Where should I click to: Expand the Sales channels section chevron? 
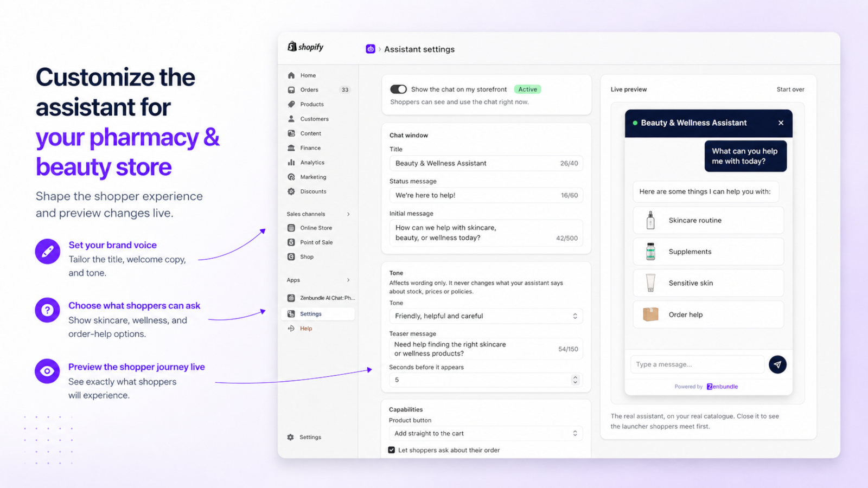348,214
